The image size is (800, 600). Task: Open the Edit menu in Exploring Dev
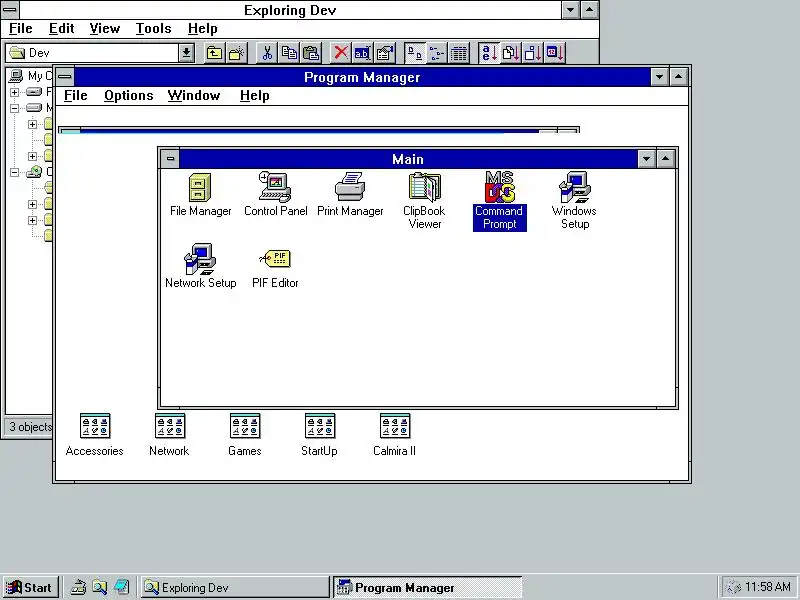(62, 29)
